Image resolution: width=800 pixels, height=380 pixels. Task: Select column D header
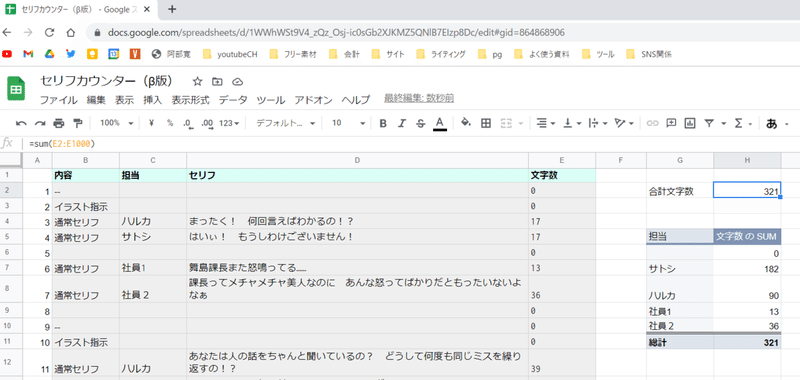[x=357, y=160]
